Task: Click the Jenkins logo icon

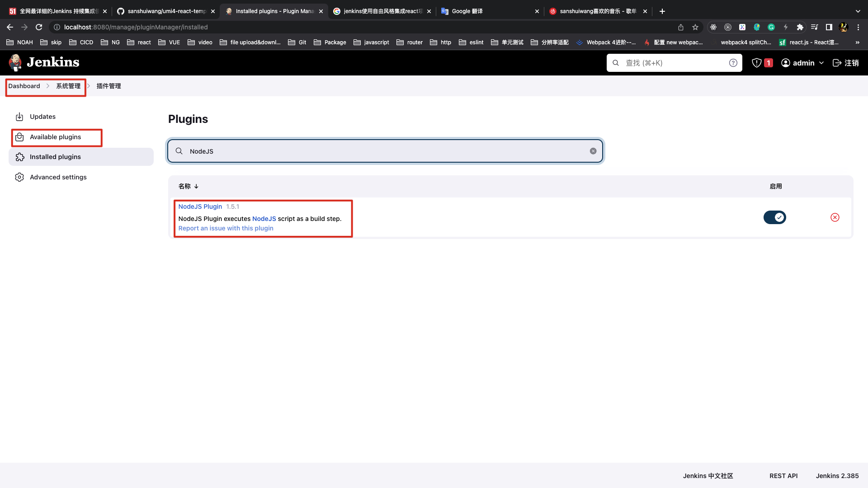Action: (15, 62)
